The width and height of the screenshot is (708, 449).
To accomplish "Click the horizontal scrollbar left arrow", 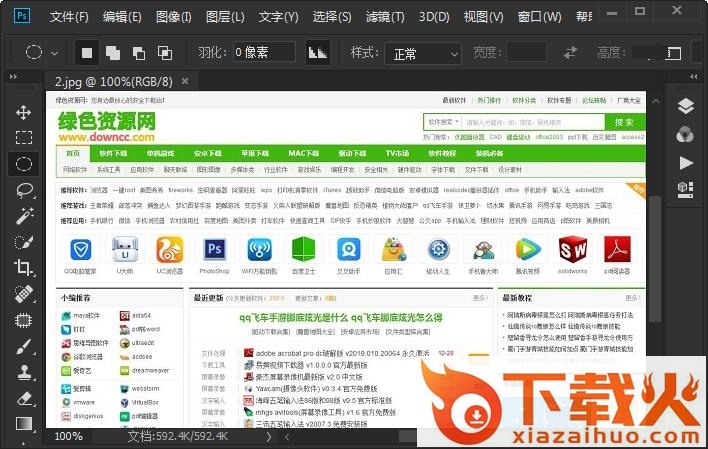I will tap(287, 437).
